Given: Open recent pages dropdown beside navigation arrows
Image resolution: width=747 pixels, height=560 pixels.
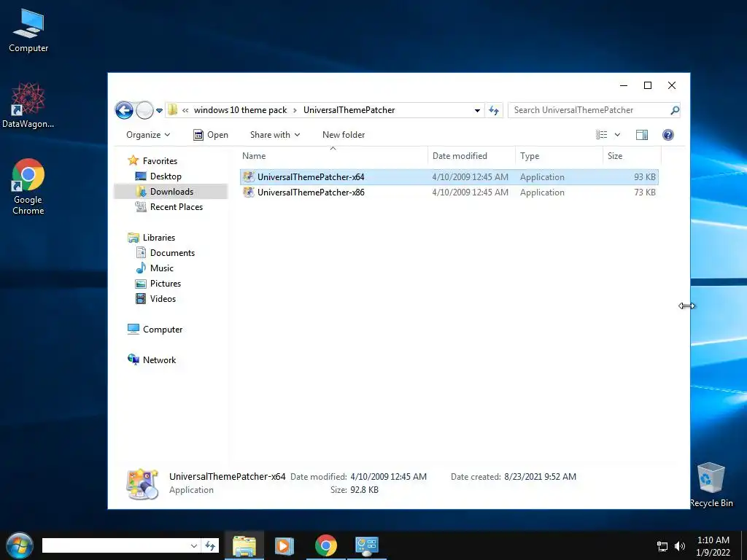Looking at the screenshot, I should point(159,111).
